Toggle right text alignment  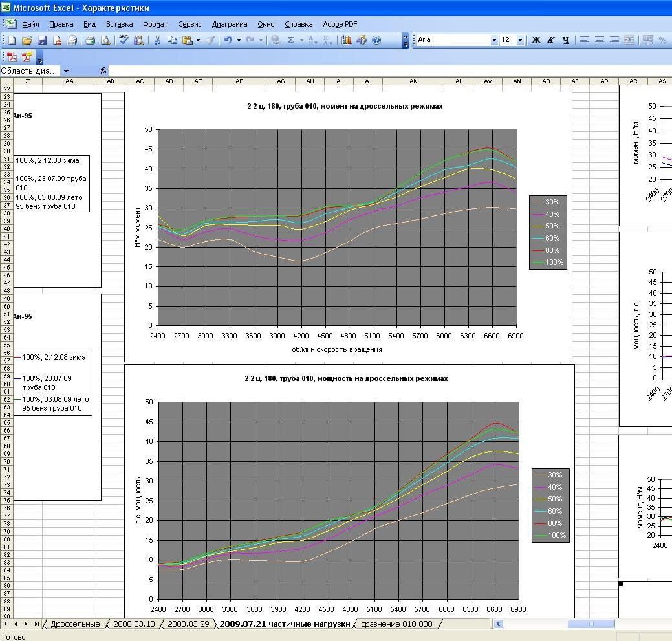[x=614, y=40]
